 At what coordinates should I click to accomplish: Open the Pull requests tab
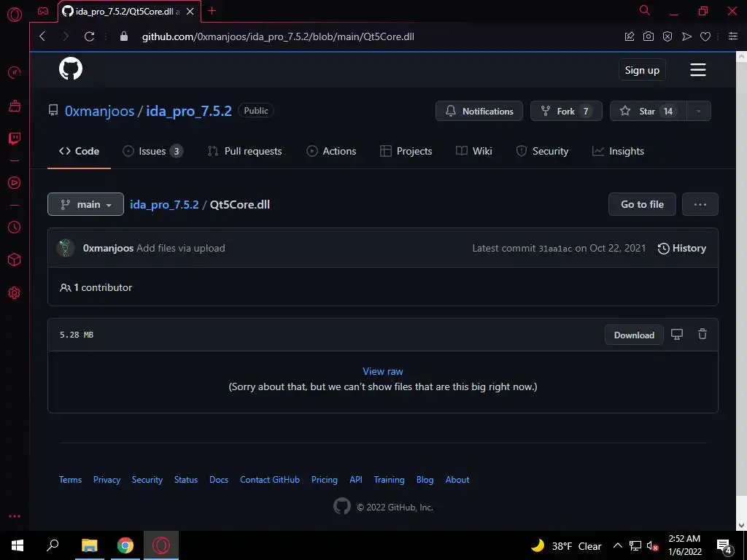pos(245,151)
